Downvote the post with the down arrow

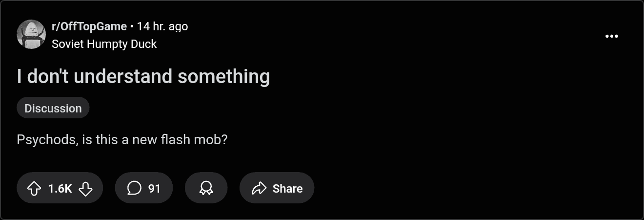tap(85, 188)
